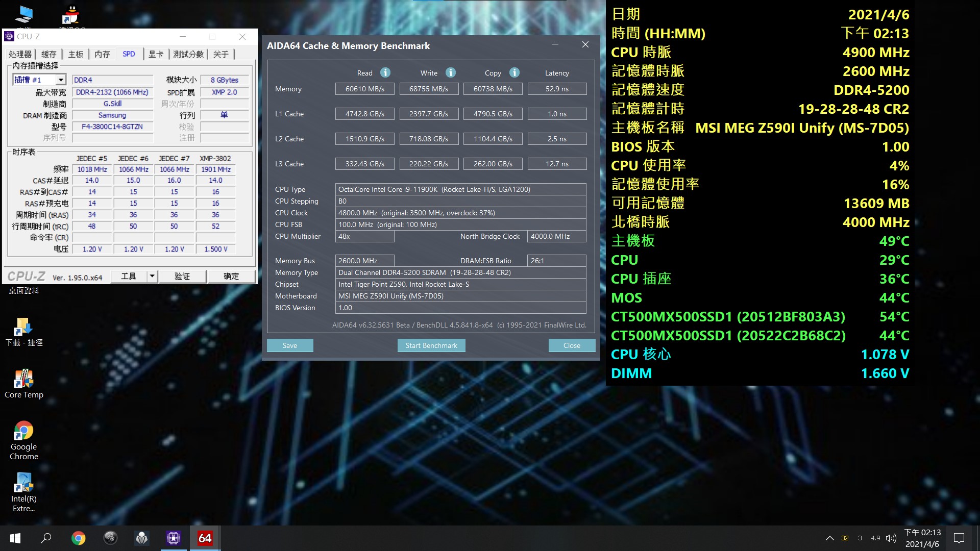
Task: Open the Google Chrome desktop shortcut
Action: click(23, 441)
